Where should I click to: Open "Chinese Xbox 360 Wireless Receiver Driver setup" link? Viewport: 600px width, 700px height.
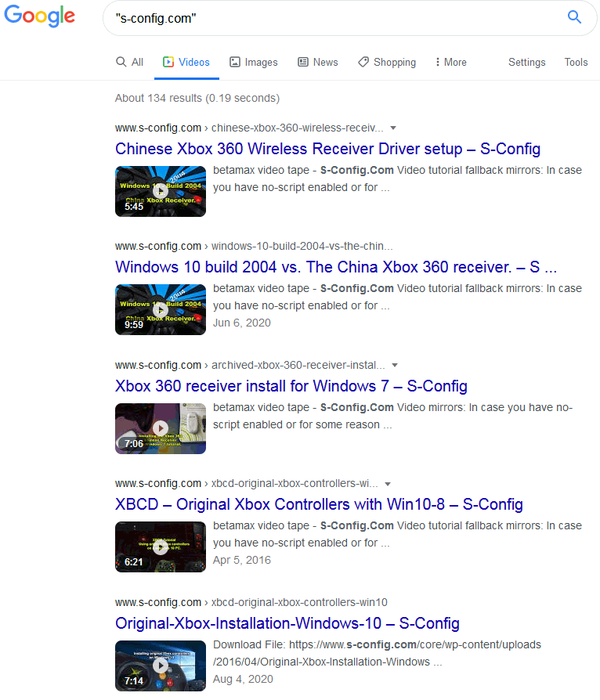point(327,149)
